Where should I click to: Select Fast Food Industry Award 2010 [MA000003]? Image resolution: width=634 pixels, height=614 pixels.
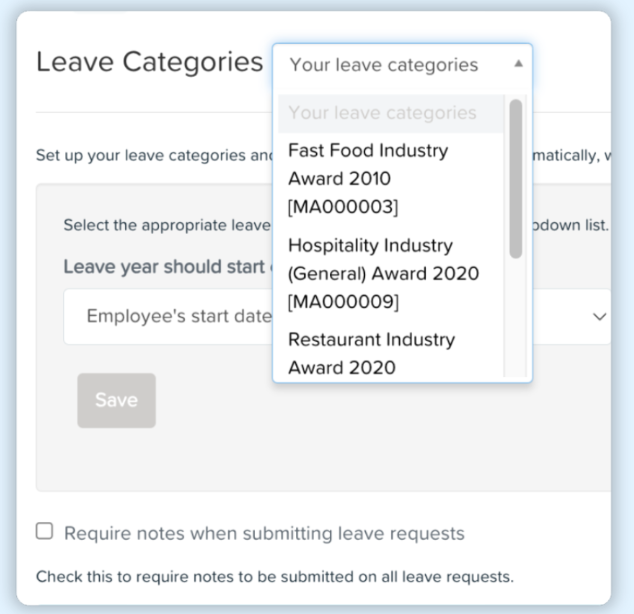coord(391,179)
